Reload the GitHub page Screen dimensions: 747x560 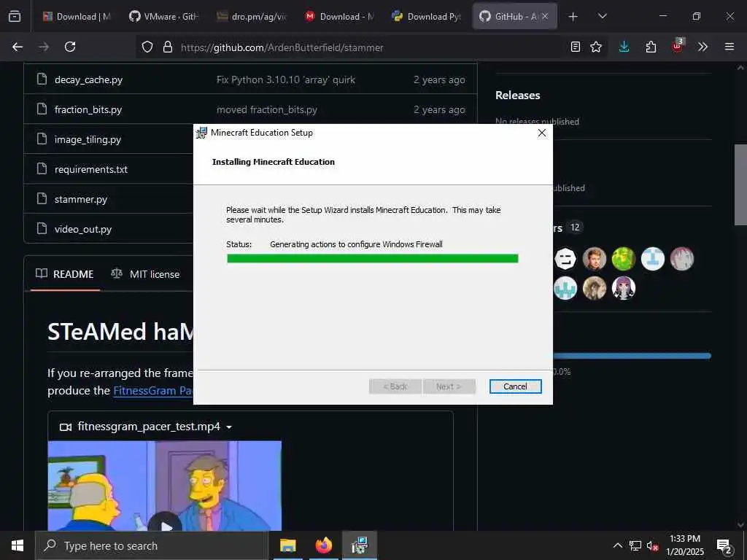pyautogui.click(x=70, y=47)
